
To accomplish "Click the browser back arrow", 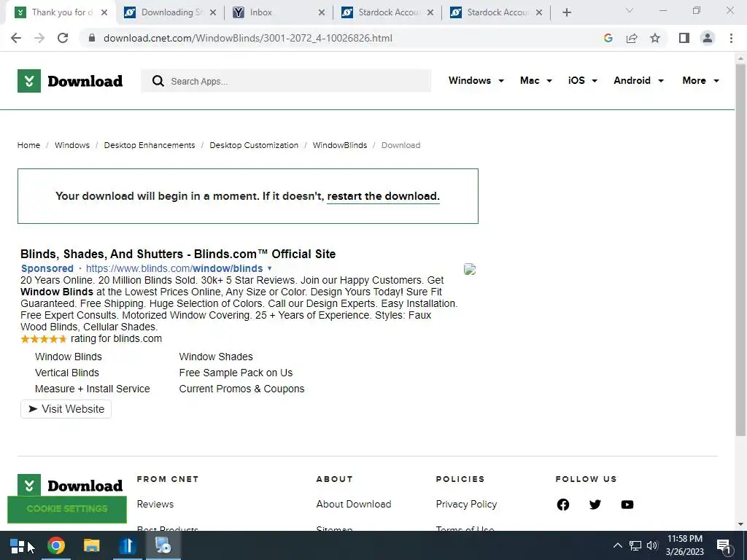I will click(x=16, y=38).
